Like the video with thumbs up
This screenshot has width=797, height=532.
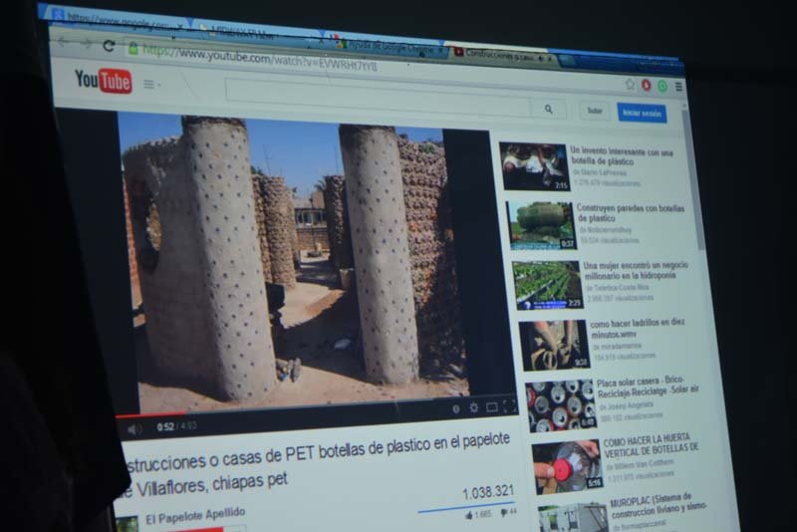pyautogui.click(x=469, y=514)
